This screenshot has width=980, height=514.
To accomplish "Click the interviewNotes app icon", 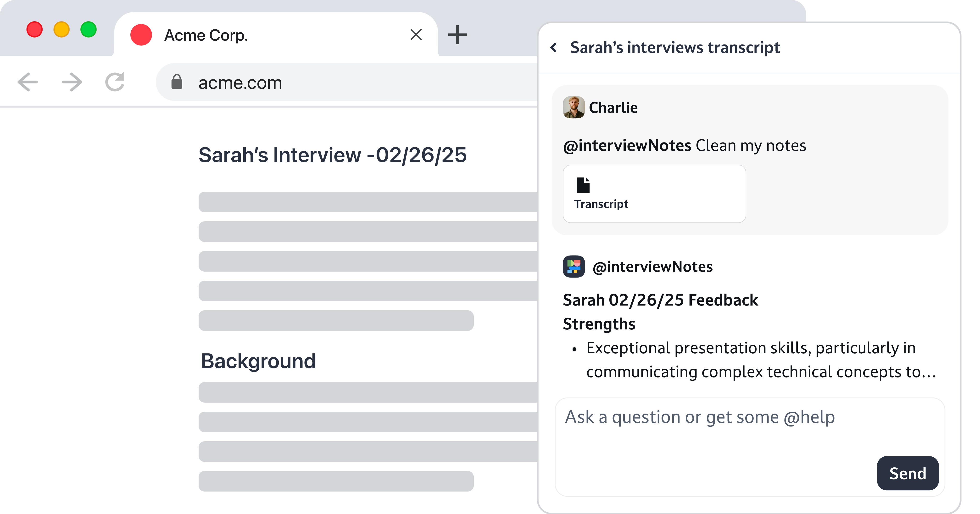I will tap(574, 267).
